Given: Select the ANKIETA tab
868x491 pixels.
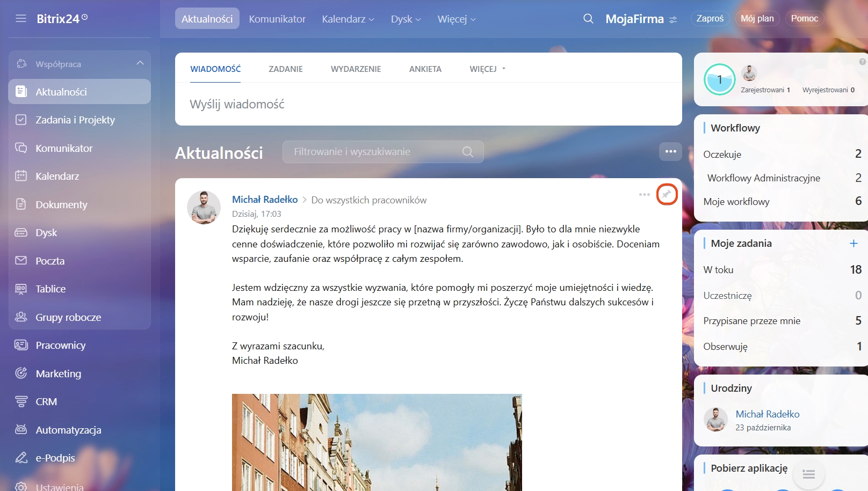Looking at the screenshot, I should tap(425, 69).
